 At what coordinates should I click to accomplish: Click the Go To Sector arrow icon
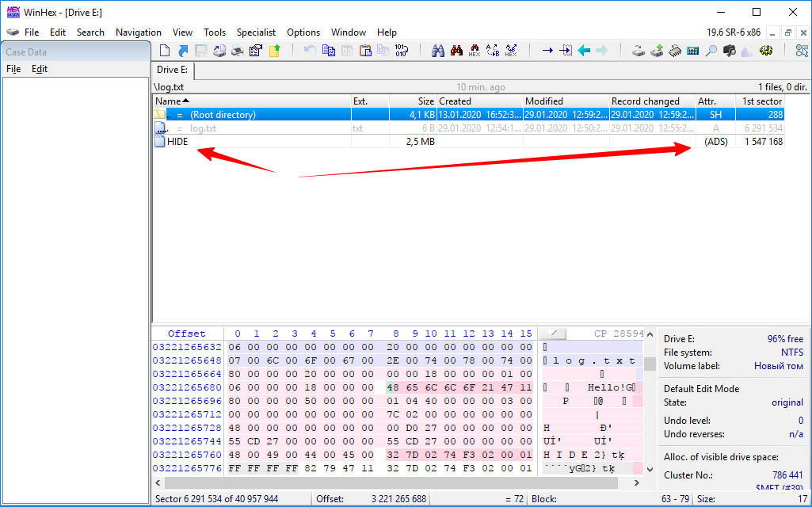click(566, 50)
